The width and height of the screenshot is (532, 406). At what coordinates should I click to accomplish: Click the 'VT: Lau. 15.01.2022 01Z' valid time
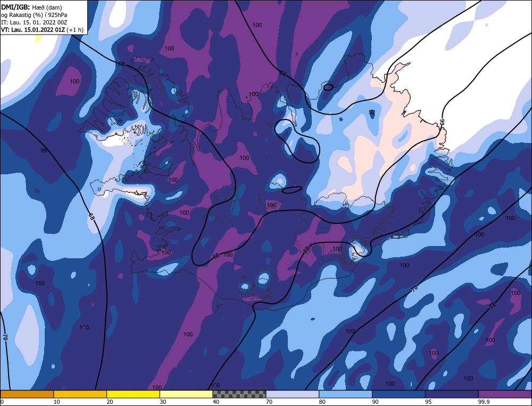tap(33, 30)
